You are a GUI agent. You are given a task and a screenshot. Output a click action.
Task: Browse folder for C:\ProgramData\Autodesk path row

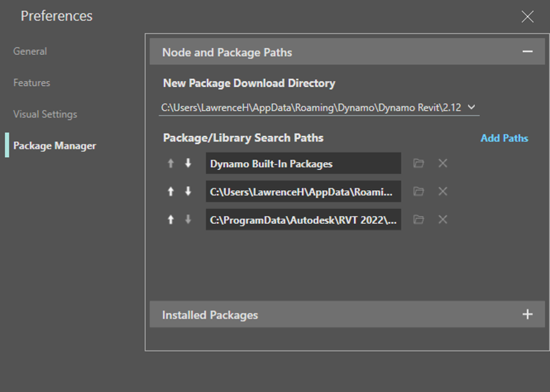[419, 219]
